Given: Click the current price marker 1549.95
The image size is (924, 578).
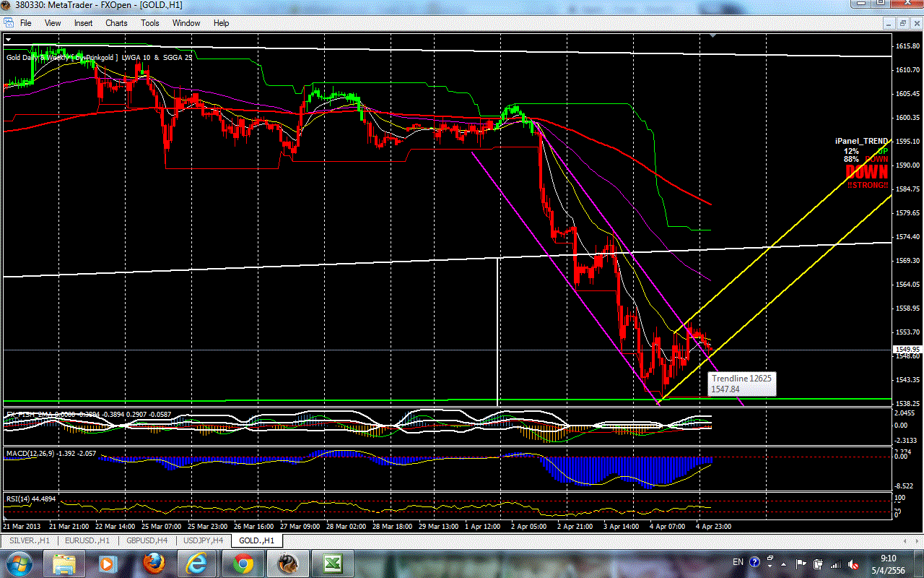Looking at the screenshot, I should 907,349.
